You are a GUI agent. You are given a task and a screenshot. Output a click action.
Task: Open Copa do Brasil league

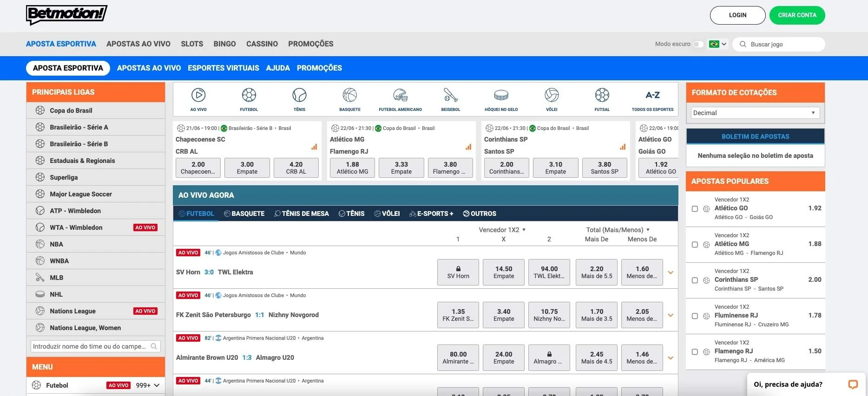click(96, 110)
